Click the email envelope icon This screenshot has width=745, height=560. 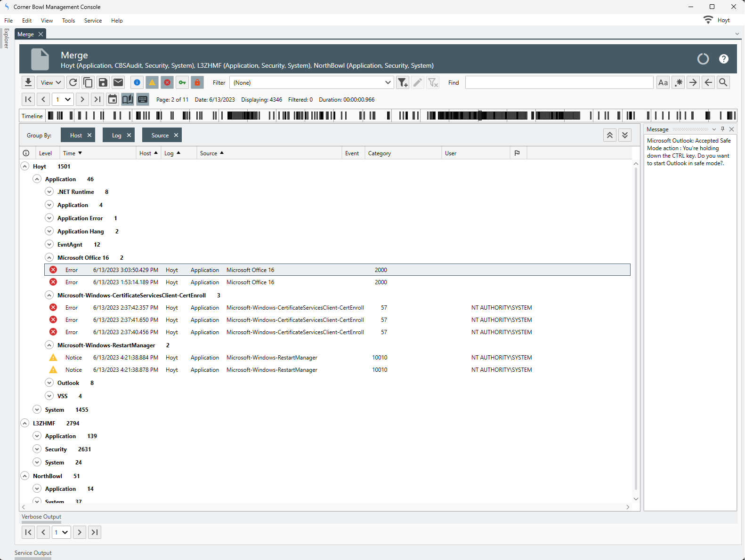[118, 82]
